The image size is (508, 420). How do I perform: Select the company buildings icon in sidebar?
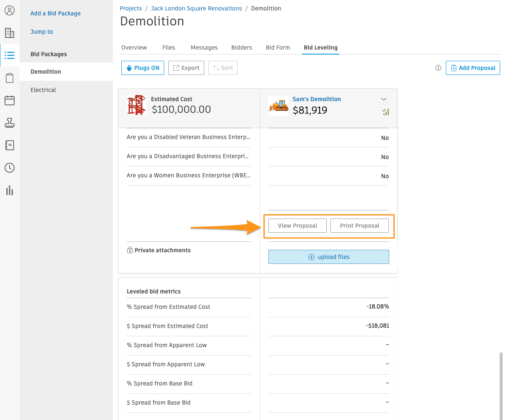click(10, 32)
